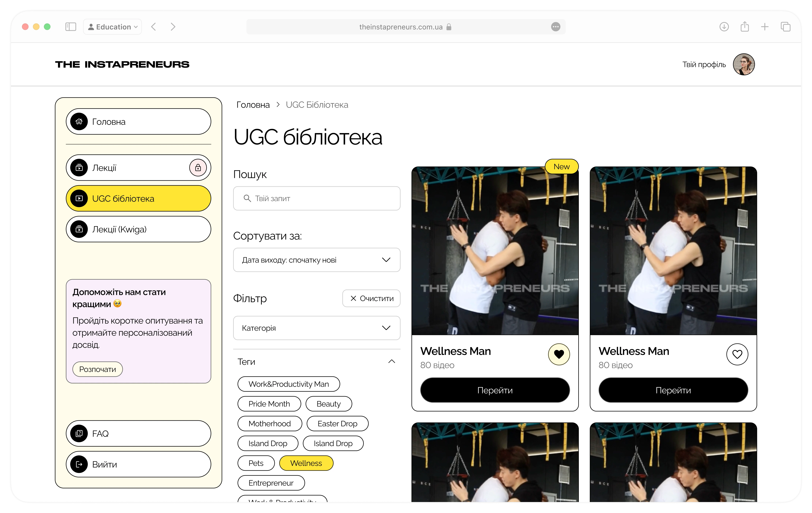Favorite the second Wellness Man card
Viewport: 812px width, 513px height.
click(x=737, y=354)
